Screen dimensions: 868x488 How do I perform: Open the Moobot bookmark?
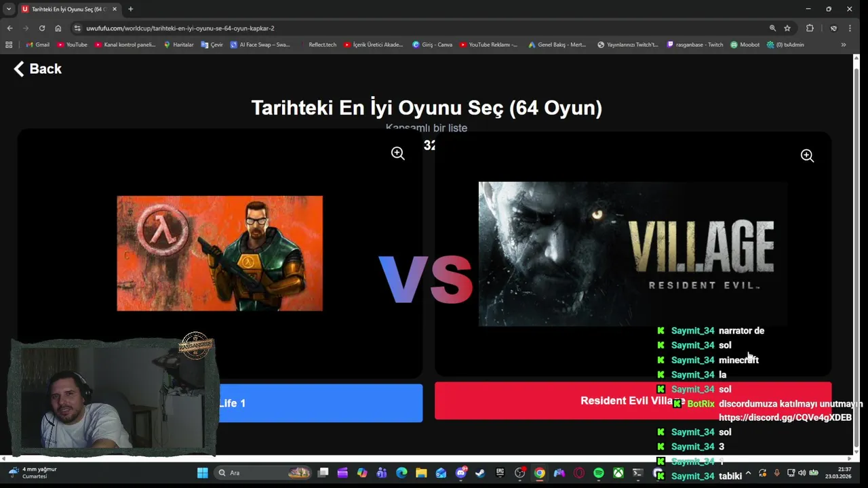point(745,45)
